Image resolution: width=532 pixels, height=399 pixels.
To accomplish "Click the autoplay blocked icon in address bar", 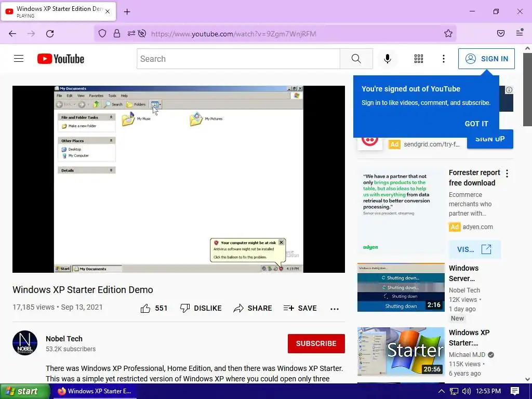I will click(142, 33).
